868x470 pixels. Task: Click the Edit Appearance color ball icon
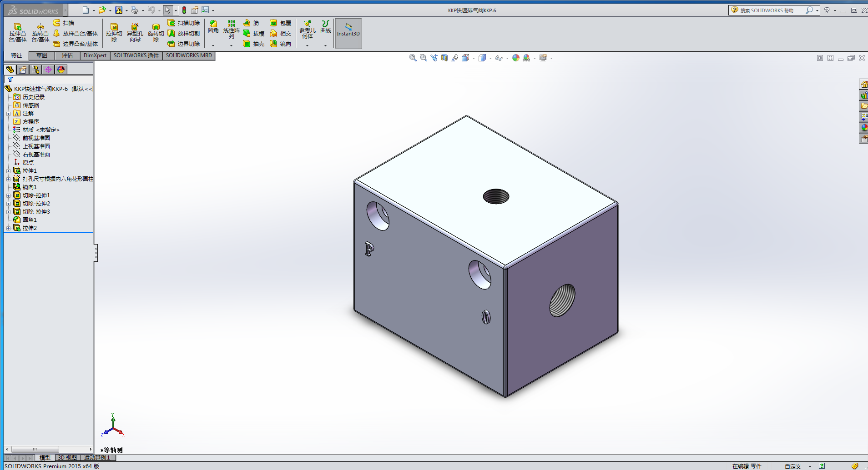[x=515, y=58]
